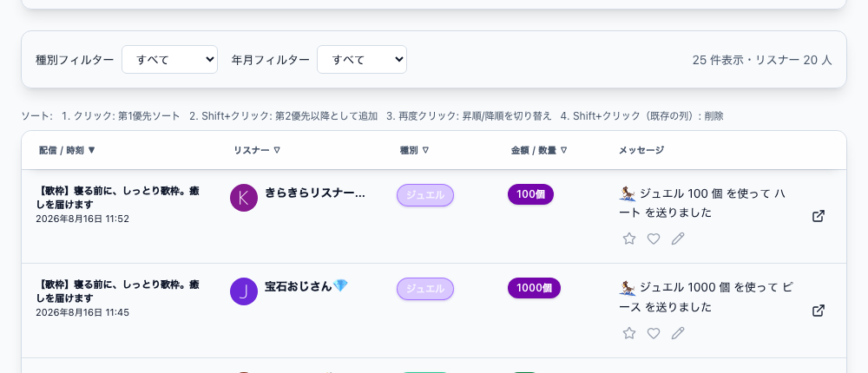Star the きらきらリスナー row message

(628, 239)
